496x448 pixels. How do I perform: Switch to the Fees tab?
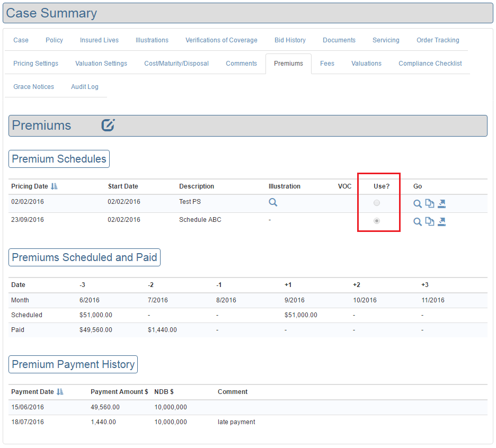point(327,64)
